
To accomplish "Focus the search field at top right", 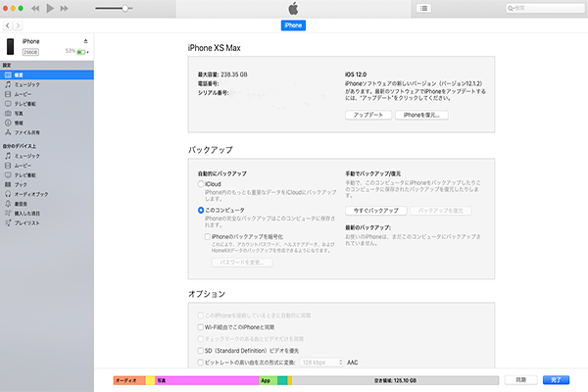I will (545, 8).
